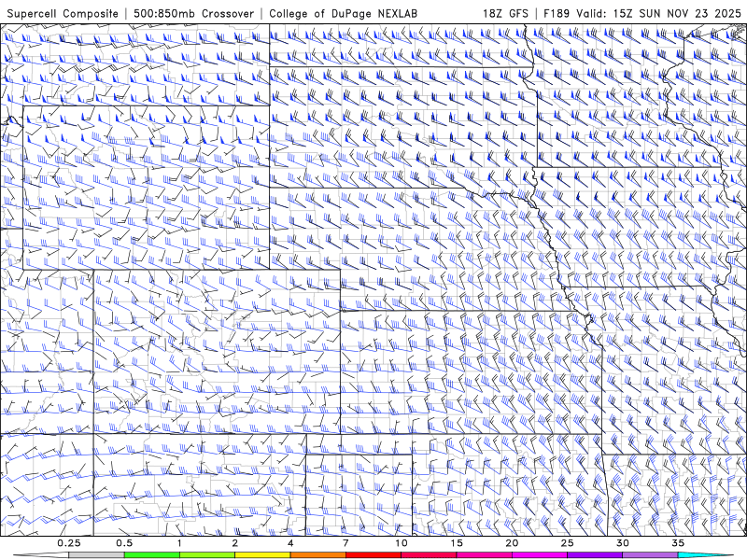
Task: Click the 0.25 legend value
Action: pyautogui.click(x=69, y=543)
